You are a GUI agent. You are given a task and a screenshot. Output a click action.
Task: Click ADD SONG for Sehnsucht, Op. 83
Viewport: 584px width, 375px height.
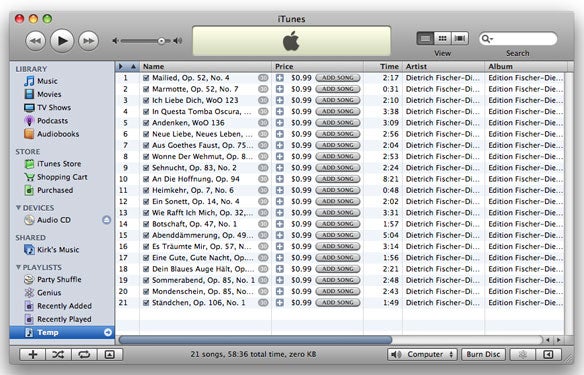[337, 168]
